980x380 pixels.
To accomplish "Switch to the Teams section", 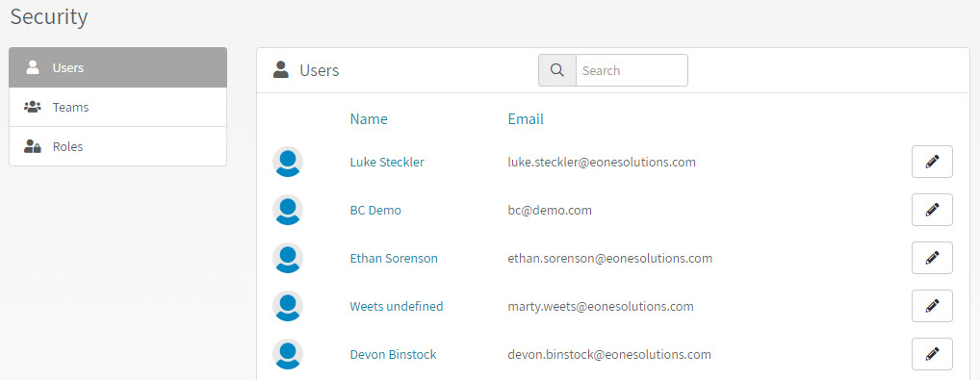I will pyautogui.click(x=118, y=107).
